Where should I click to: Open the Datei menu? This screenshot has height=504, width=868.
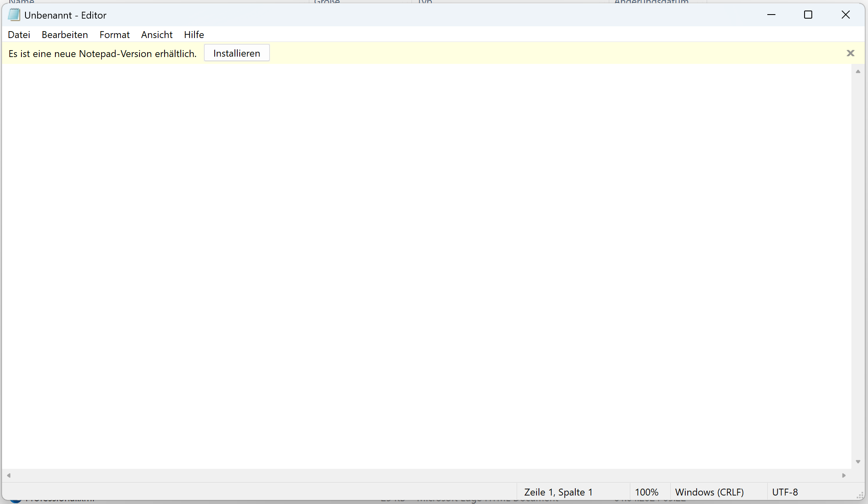(19, 35)
